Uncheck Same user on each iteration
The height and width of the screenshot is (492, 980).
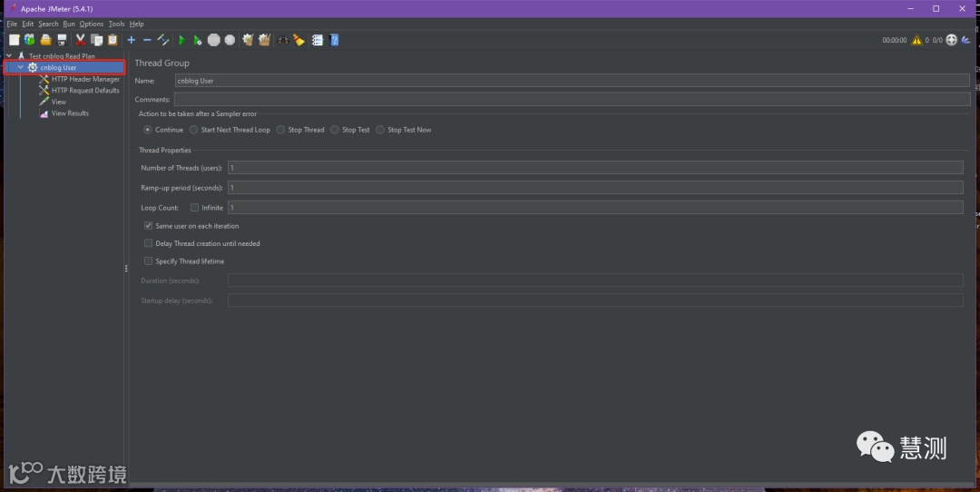(148, 226)
